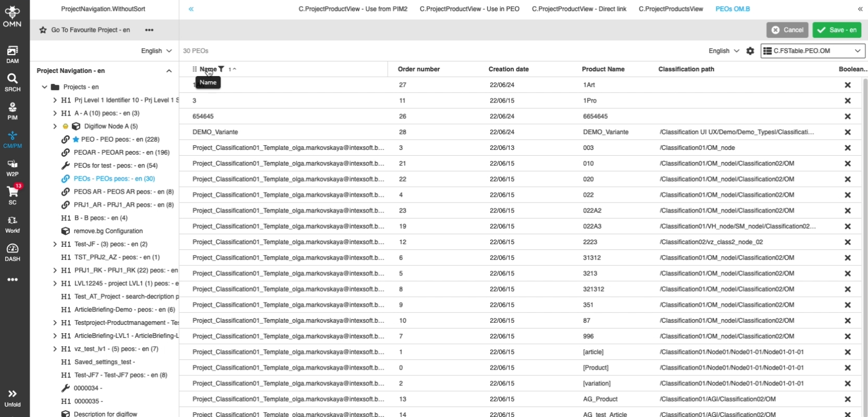Expand the Digiflow Node A tree node

tap(55, 127)
